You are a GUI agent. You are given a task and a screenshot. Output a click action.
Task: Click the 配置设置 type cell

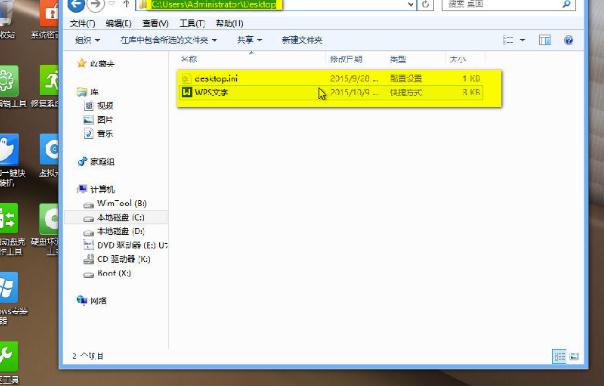[406, 79]
